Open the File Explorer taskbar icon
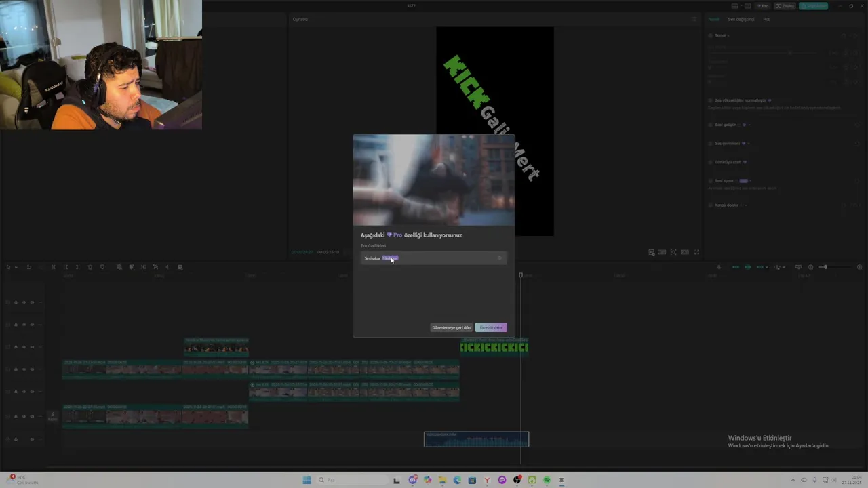This screenshot has height=488, width=868. pyautogui.click(x=442, y=480)
